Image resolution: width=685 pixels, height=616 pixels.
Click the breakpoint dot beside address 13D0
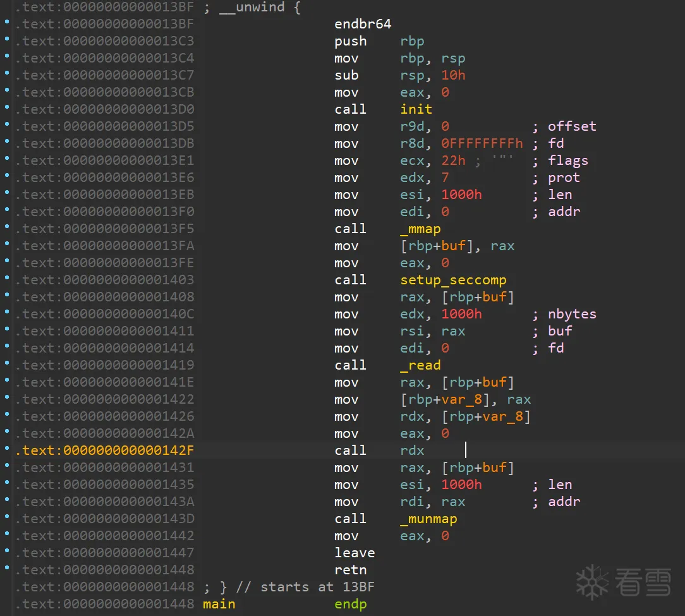[x=6, y=107]
